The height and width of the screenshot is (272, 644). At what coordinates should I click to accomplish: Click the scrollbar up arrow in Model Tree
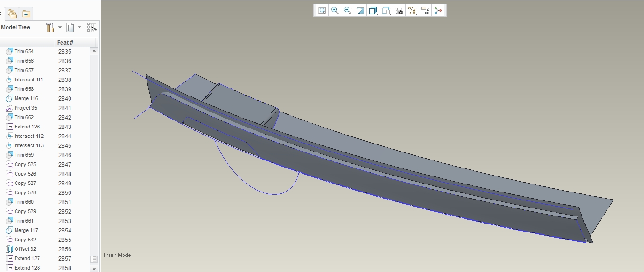click(x=94, y=51)
